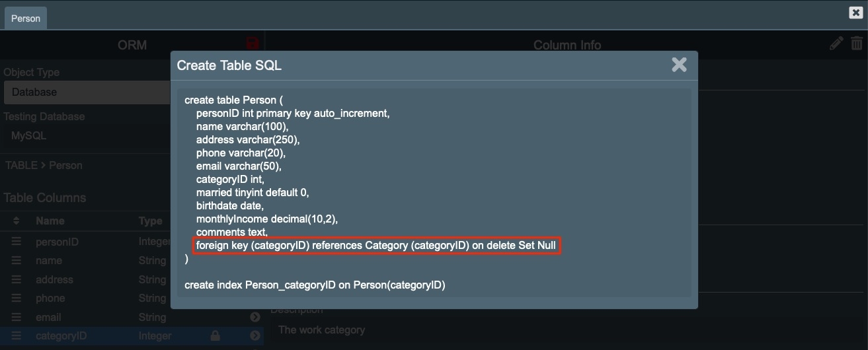Screen dimensions: 868x350
Task: Click the trash delete icon for Column Info
Action: [857, 44]
